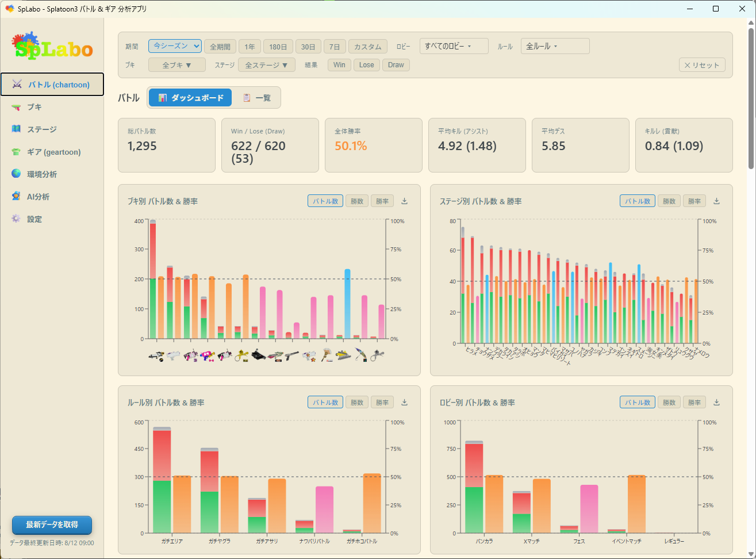Click the SpLabo app icon in title bar
Image resolution: width=756 pixels, height=559 pixels.
(10, 9)
